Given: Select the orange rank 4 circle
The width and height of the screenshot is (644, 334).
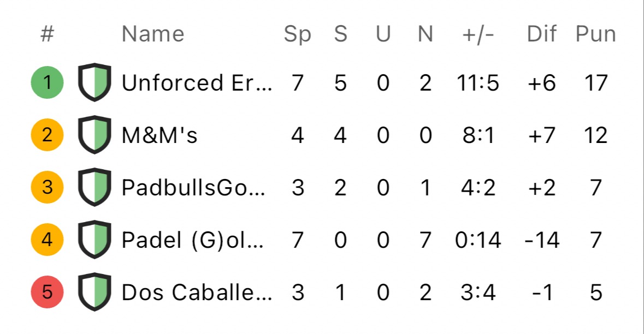Looking at the screenshot, I should [47, 240].
